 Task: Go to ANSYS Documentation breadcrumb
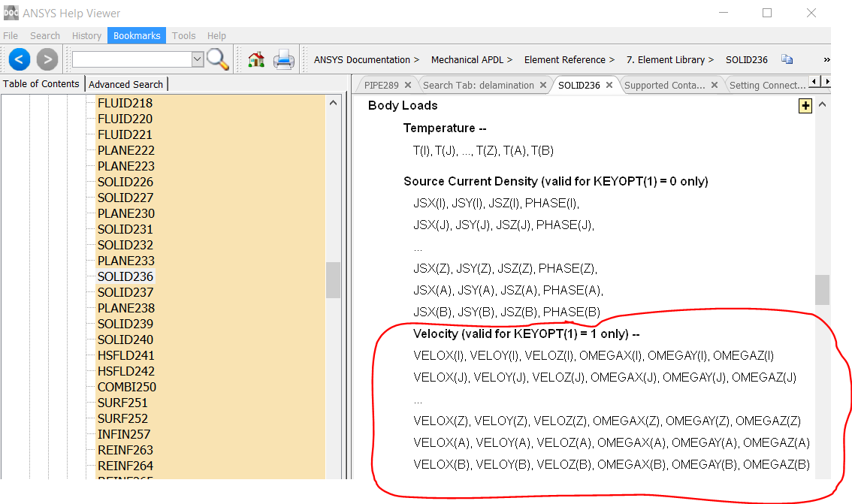362,60
